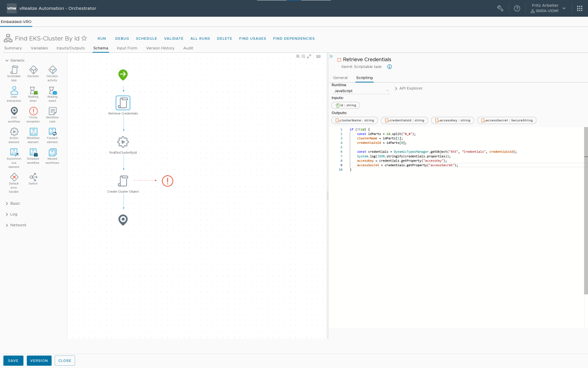The height and width of the screenshot is (368, 588).
Task: Click the fit-to-screen canvas icon
Action: point(310,56)
